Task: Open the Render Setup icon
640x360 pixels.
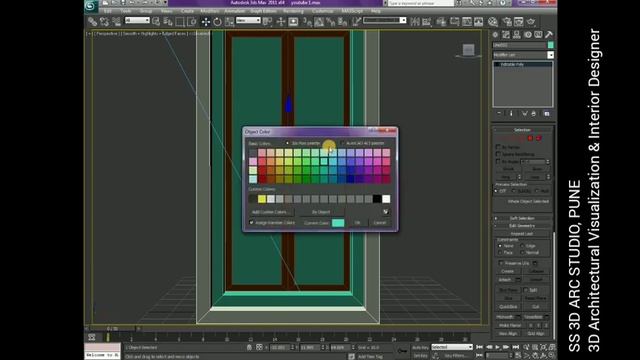Action: [507, 22]
